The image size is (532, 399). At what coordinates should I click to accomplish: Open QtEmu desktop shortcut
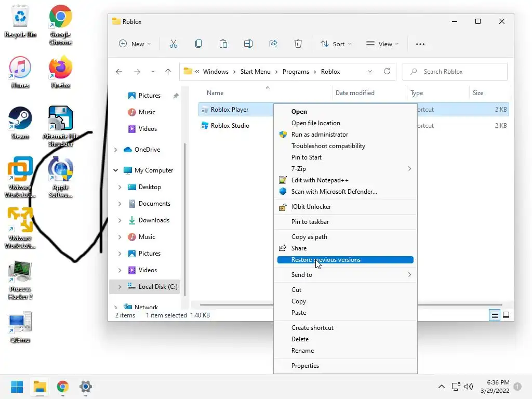(20, 327)
